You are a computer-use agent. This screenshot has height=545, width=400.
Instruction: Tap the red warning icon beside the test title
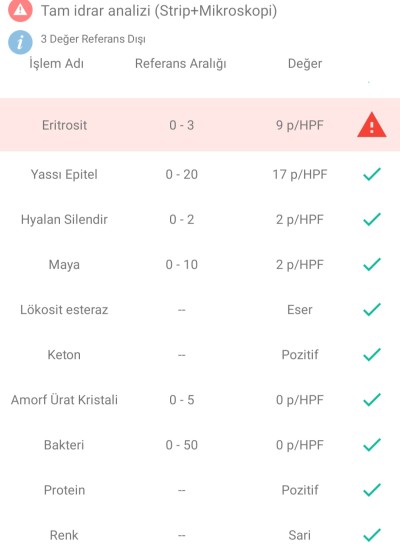click(x=20, y=10)
